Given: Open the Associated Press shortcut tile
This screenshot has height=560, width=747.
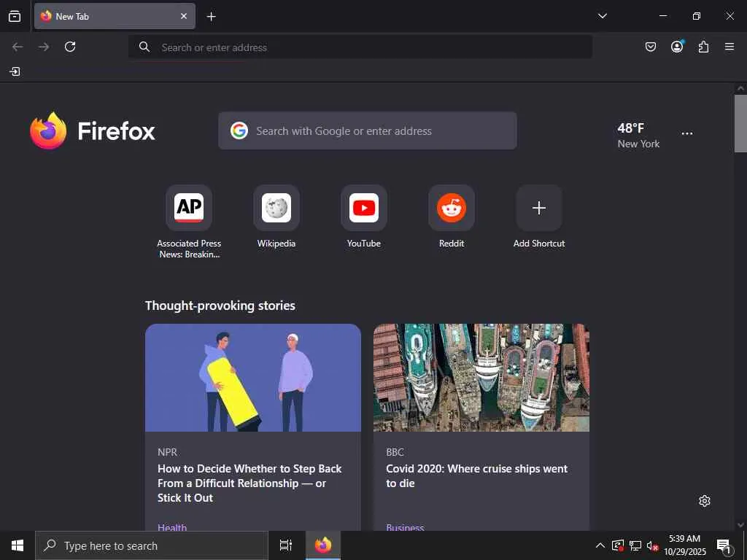Looking at the screenshot, I should 189,222.
